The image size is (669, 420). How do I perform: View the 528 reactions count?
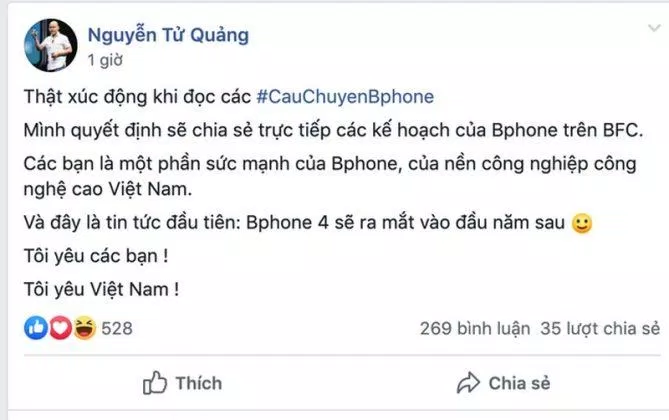click(x=117, y=329)
